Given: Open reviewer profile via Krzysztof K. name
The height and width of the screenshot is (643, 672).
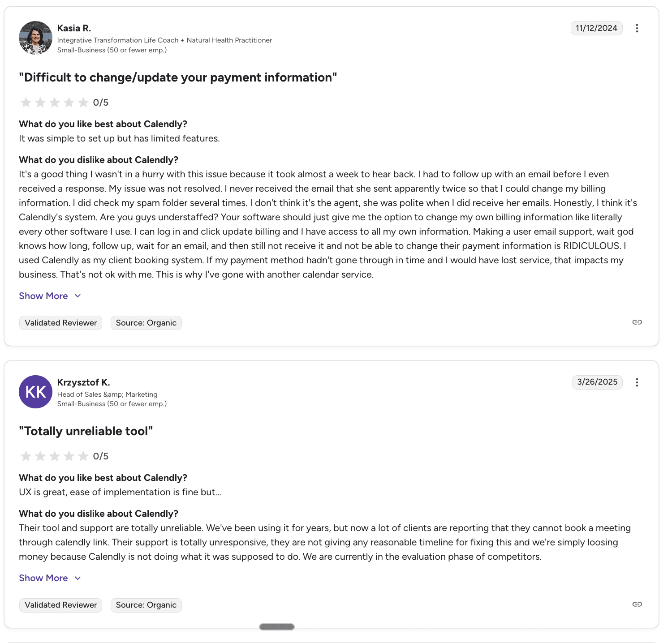Looking at the screenshot, I should pyautogui.click(x=83, y=382).
